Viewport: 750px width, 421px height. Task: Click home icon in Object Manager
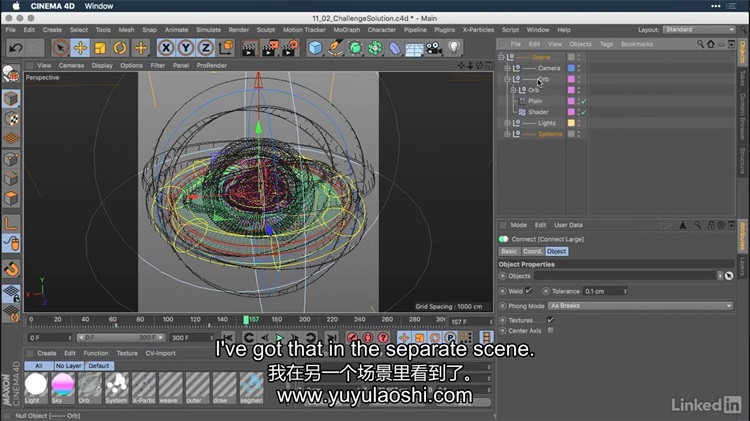[711, 44]
